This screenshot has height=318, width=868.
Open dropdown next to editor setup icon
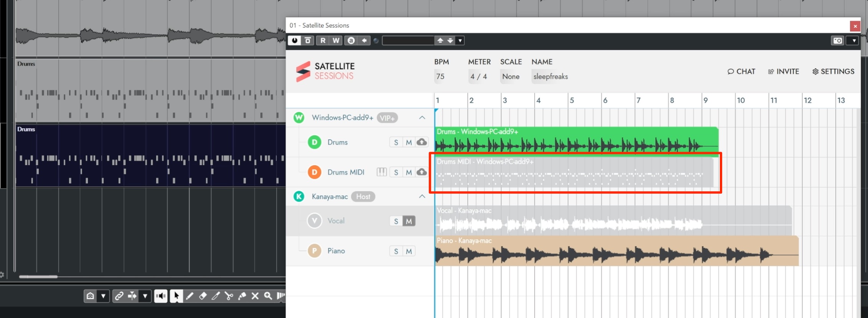coord(103,296)
